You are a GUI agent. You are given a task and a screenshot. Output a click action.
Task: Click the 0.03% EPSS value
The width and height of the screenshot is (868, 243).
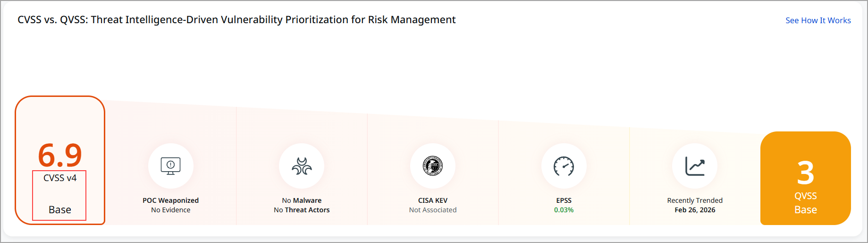pos(564,210)
